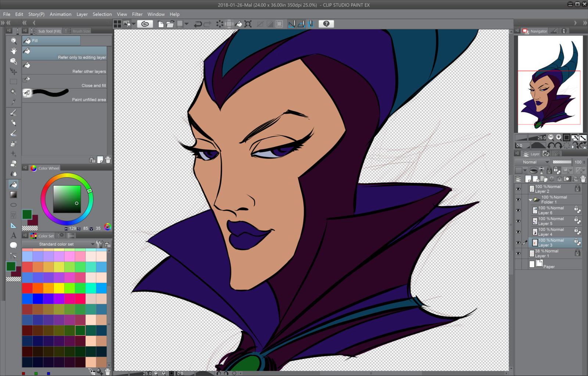
Task: Choose Paint unfilled area sub tool
Action: [64, 96]
